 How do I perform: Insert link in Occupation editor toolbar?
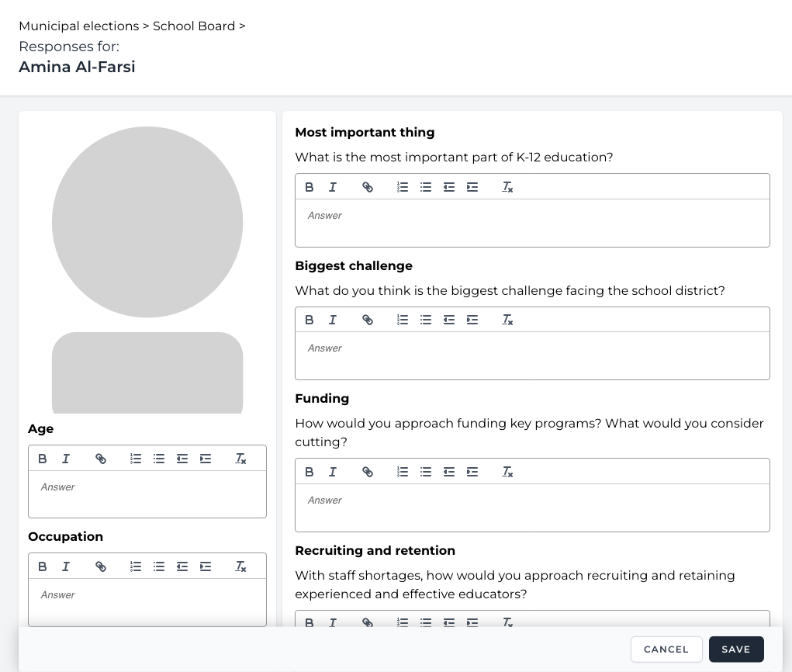click(101, 566)
